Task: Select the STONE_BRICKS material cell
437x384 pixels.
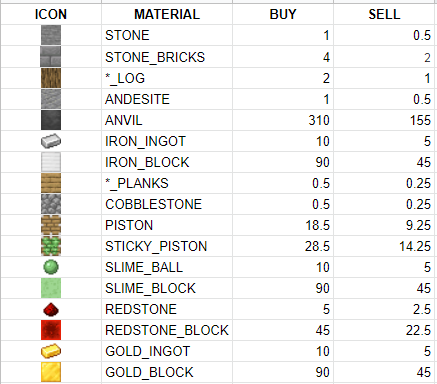Action: (167, 57)
